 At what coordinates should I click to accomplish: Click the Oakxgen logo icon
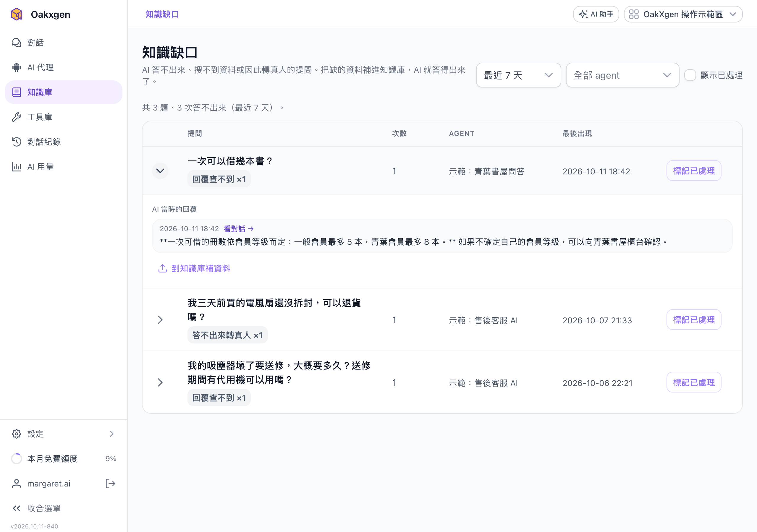[x=17, y=14]
